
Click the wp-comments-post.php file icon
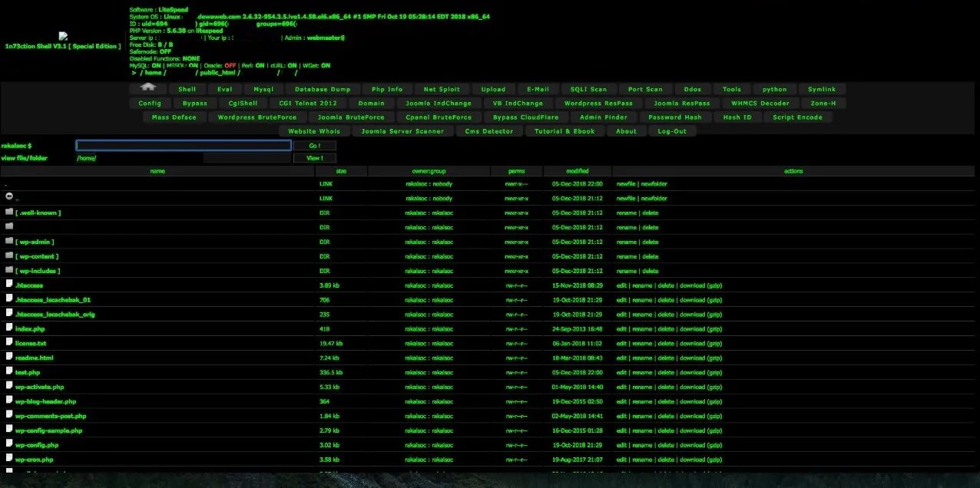(x=9, y=416)
